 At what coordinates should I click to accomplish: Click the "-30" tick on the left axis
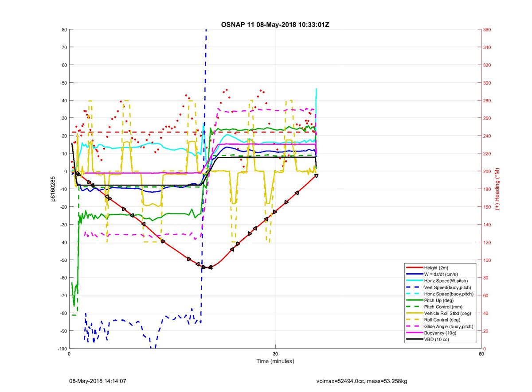(x=63, y=225)
